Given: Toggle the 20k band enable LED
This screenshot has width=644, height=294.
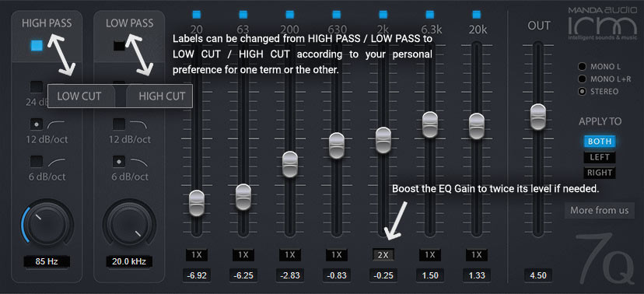Looking at the screenshot, I should (477, 15).
